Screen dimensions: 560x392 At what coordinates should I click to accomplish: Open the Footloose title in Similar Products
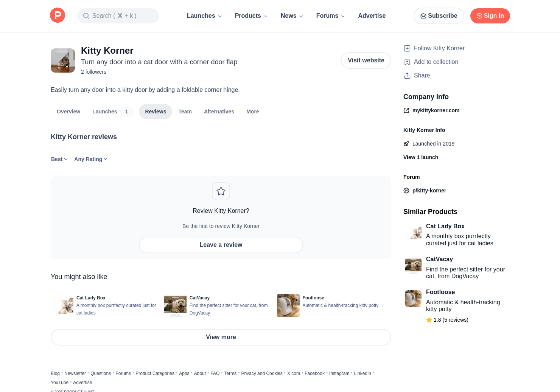[x=440, y=292]
